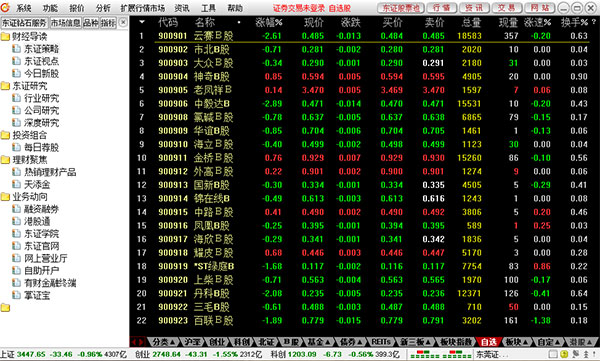
Task: Open the 分析 menu
Action: point(103,8)
